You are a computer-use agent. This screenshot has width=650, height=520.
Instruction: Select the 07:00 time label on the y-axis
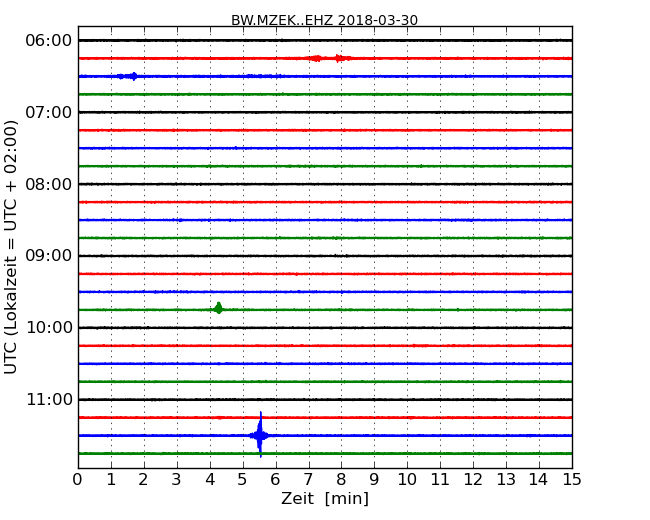[48, 112]
